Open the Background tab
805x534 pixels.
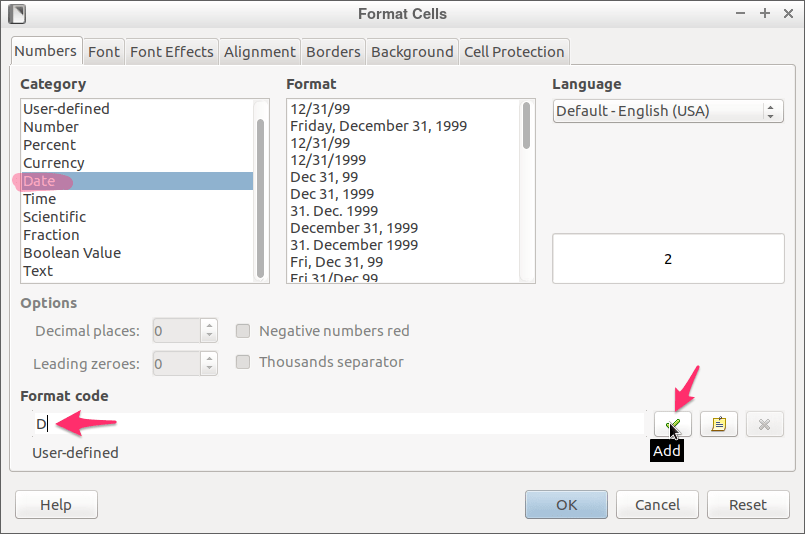(412, 52)
